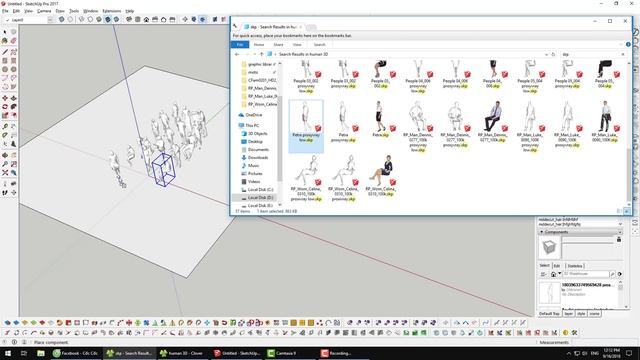Image resolution: width=640 pixels, height=360 pixels.
Task: Collapse the Components panel triangle
Action: [542, 232]
